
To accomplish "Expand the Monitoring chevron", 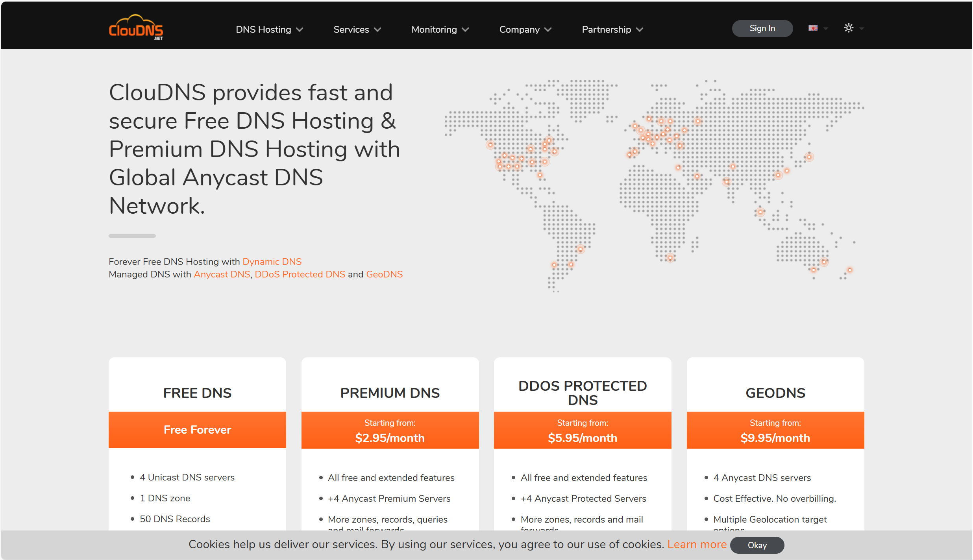I will 465,30.
